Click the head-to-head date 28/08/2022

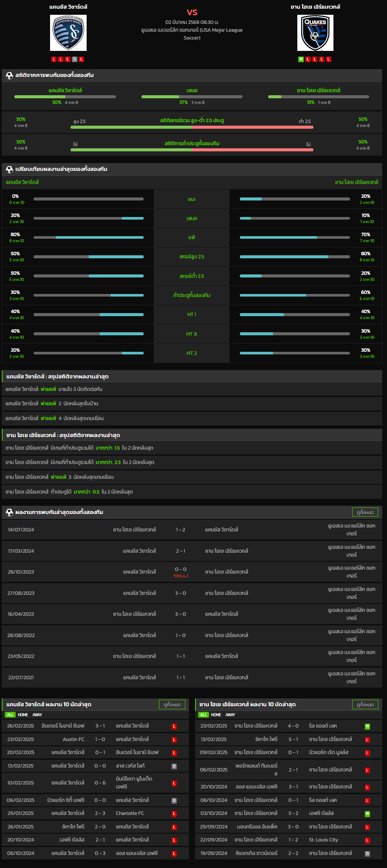(x=21, y=635)
